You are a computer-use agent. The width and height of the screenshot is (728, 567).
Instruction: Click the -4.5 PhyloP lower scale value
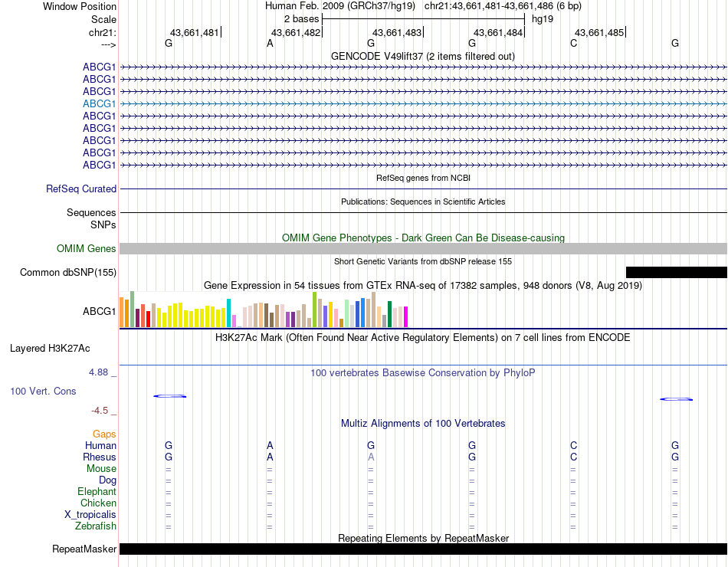point(100,411)
